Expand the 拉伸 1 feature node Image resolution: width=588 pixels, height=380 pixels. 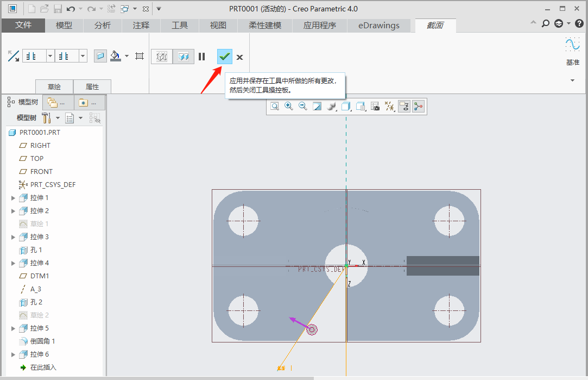click(x=13, y=198)
